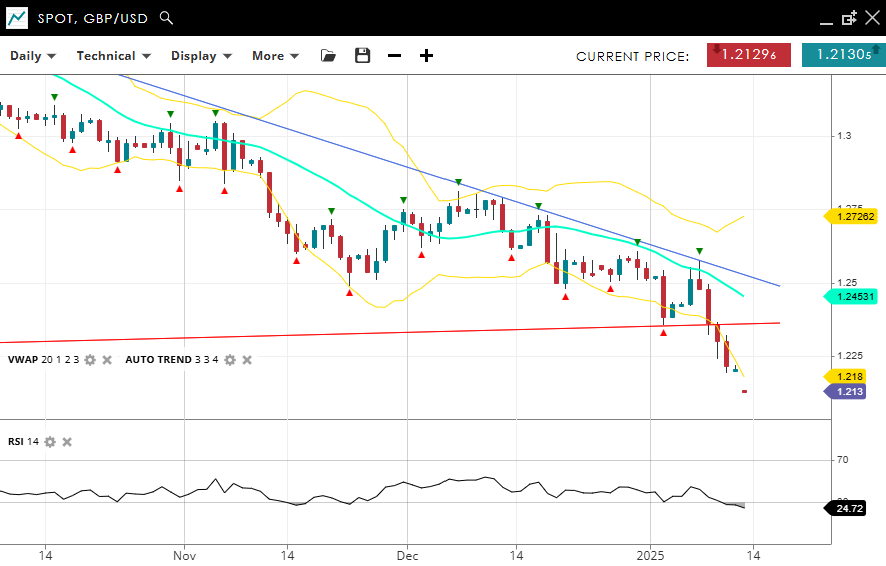Pop out the chart window

[x=849, y=18]
